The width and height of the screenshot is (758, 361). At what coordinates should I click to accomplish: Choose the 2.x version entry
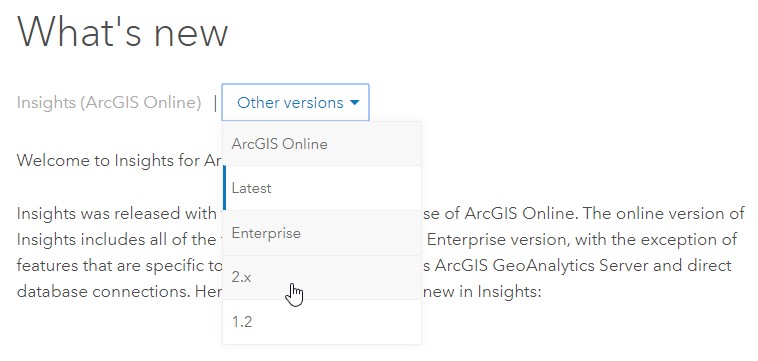pyautogui.click(x=322, y=277)
